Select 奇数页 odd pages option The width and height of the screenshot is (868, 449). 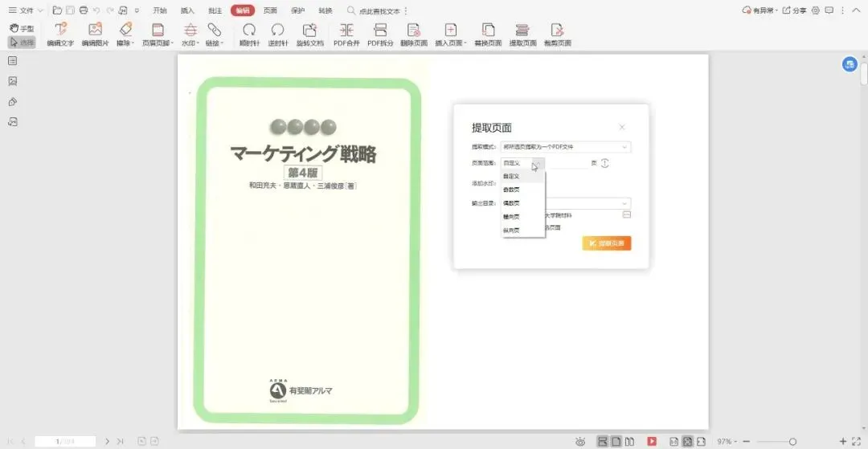coord(523,190)
